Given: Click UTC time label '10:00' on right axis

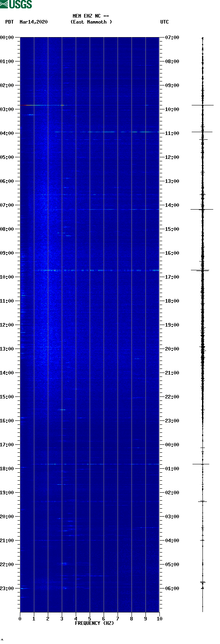Looking at the screenshot, I should tap(172, 109).
